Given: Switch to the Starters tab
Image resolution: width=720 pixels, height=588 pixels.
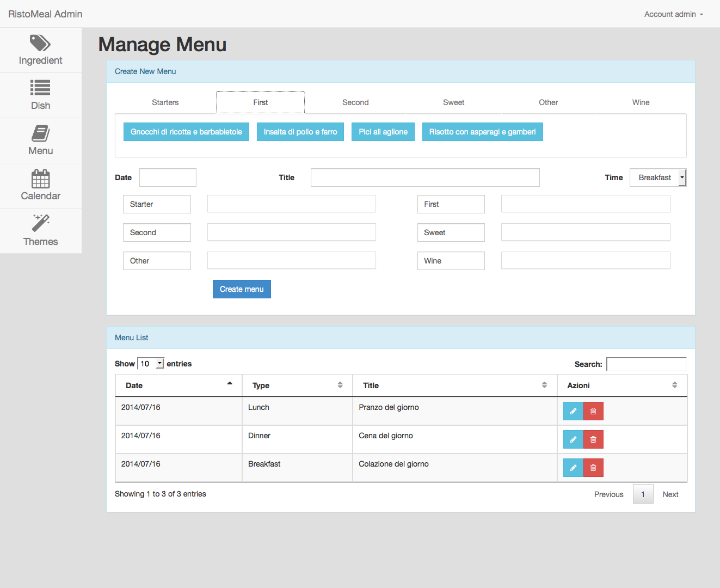Looking at the screenshot, I should pyautogui.click(x=165, y=102).
